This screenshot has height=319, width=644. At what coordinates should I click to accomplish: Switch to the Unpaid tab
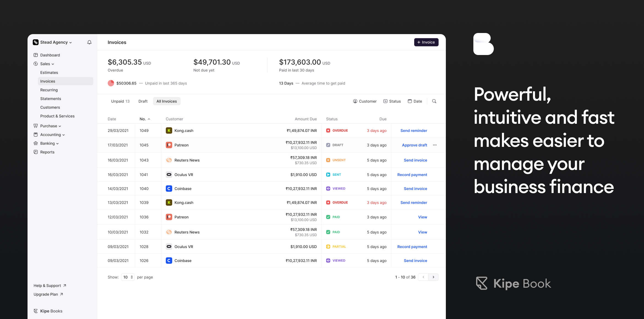coord(120,101)
